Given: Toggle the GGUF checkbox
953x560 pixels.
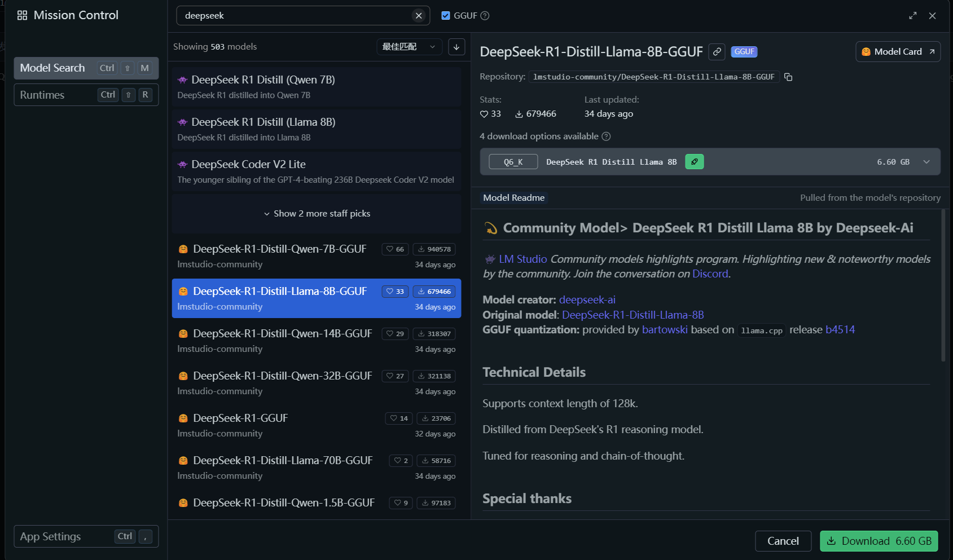Looking at the screenshot, I should [446, 16].
